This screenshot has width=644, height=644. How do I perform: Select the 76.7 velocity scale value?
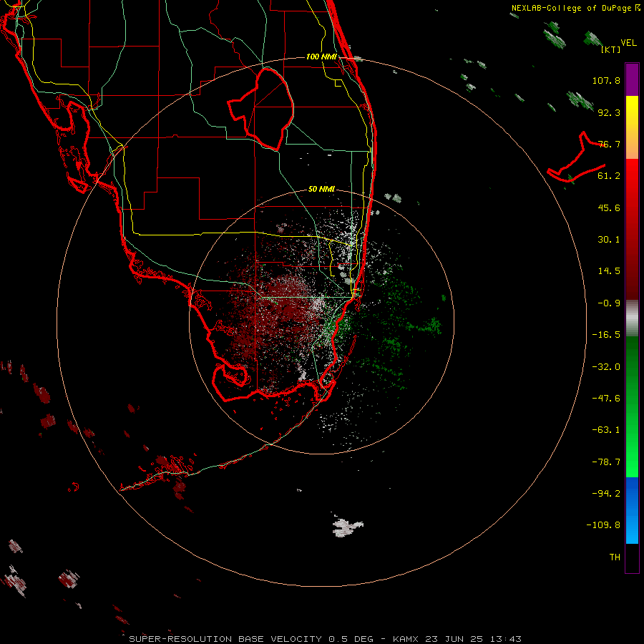click(x=609, y=144)
